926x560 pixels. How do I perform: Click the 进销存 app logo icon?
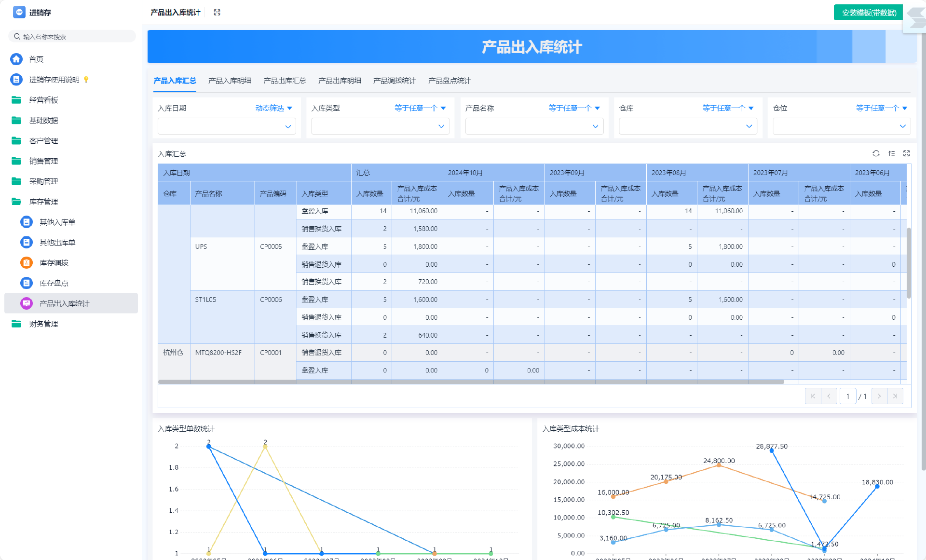(x=19, y=12)
